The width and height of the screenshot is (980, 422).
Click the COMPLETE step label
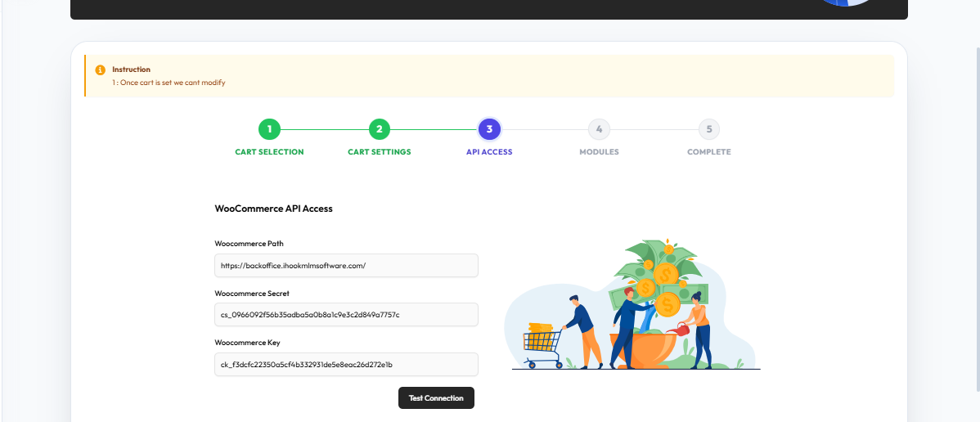[x=708, y=152]
